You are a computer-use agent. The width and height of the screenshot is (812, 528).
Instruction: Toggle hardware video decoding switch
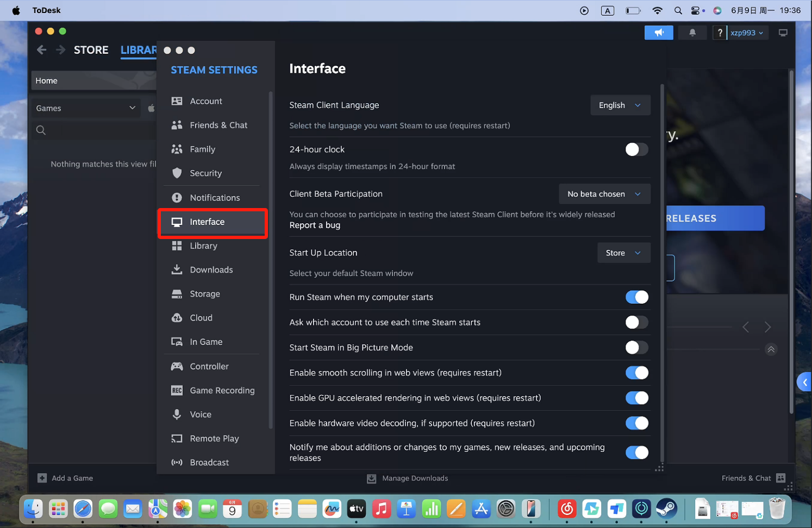(x=636, y=423)
